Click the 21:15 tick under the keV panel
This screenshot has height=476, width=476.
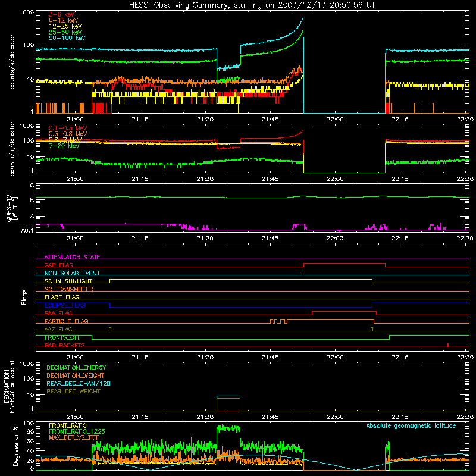pos(140,120)
